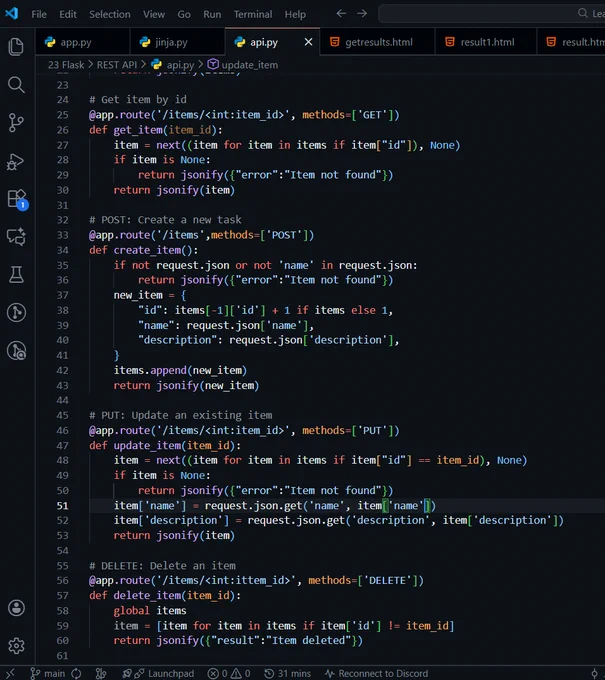Switch to the getresults.html tab
Viewport: 605px width, 680px height.
point(377,42)
